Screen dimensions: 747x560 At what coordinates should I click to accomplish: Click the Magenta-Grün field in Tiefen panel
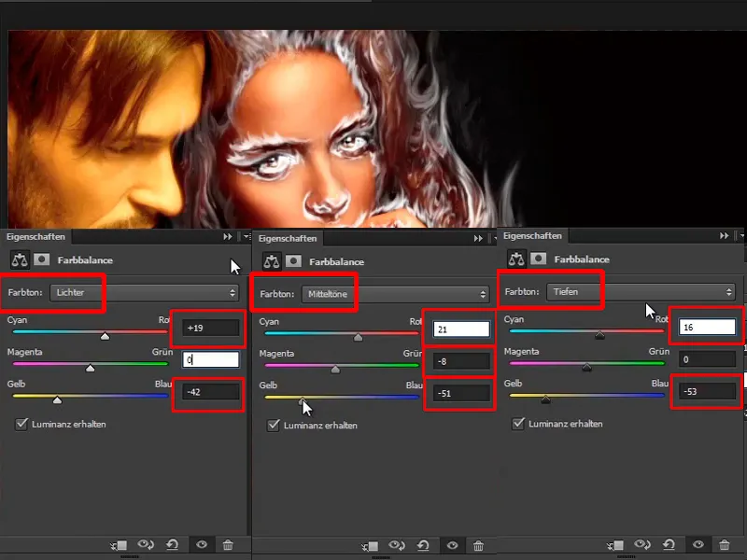[x=707, y=359]
